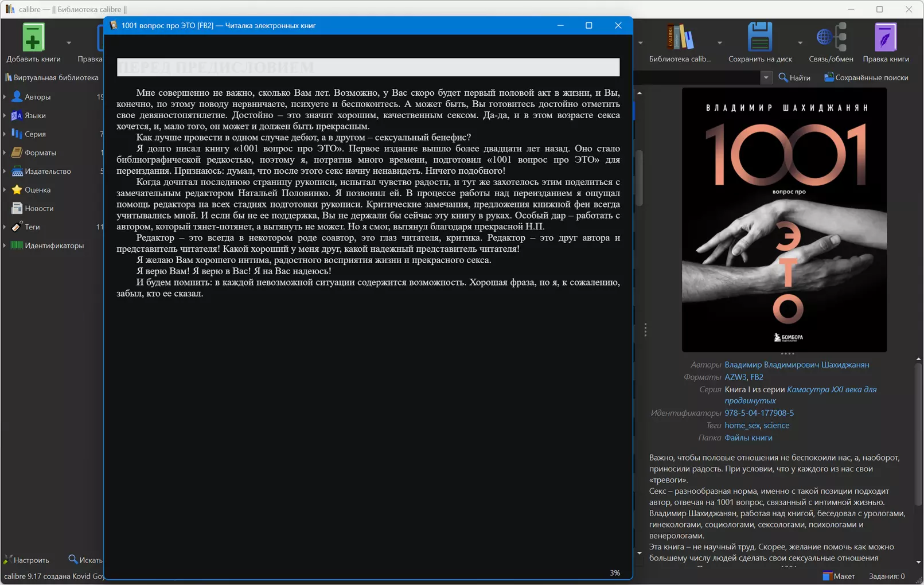Open the Файлы книги folder link
The image size is (924, 585).
coord(748,438)
